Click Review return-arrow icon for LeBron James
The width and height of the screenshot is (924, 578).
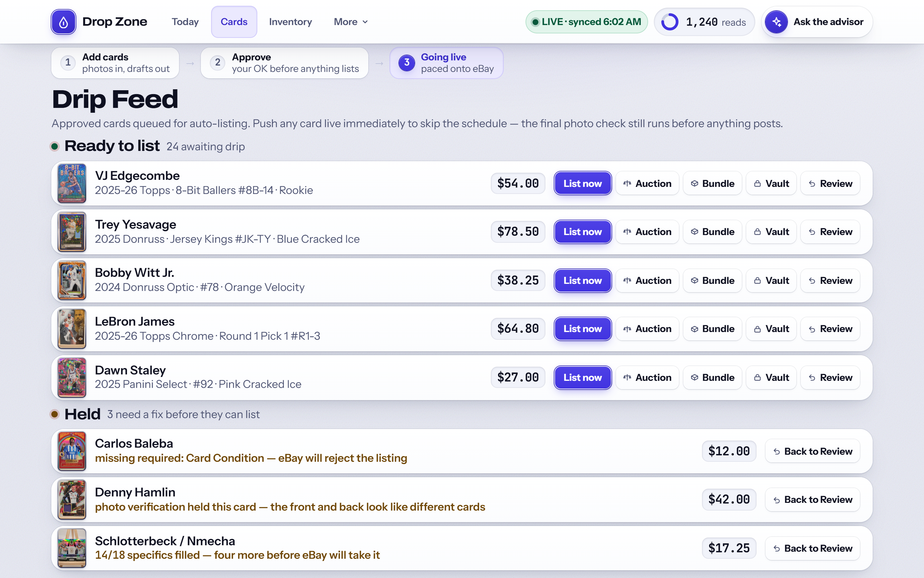812,329
